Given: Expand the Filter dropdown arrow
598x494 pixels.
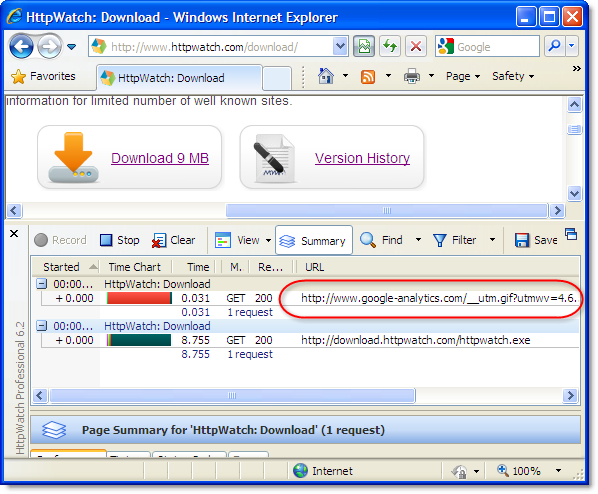Looking at the screenshot, I should pyautogui.click(x=492, y=240).
